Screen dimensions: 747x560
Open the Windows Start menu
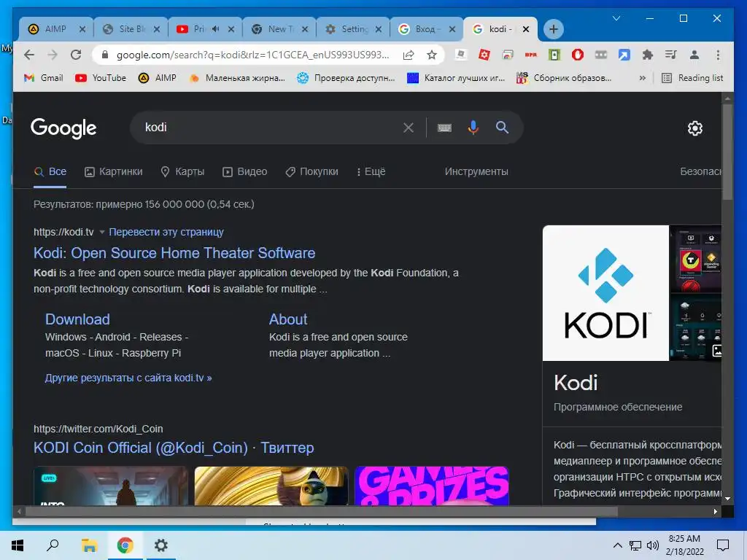click(x=18, y=545)
